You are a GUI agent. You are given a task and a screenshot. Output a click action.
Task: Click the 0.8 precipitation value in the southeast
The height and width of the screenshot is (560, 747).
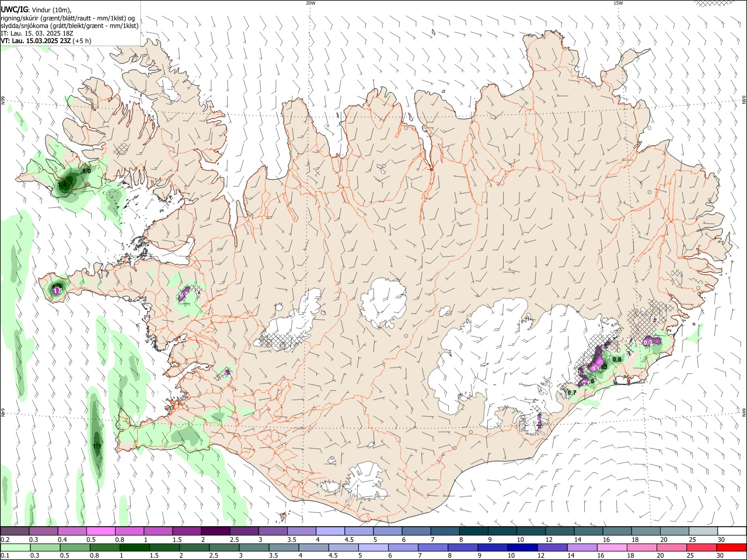(617, 359)
